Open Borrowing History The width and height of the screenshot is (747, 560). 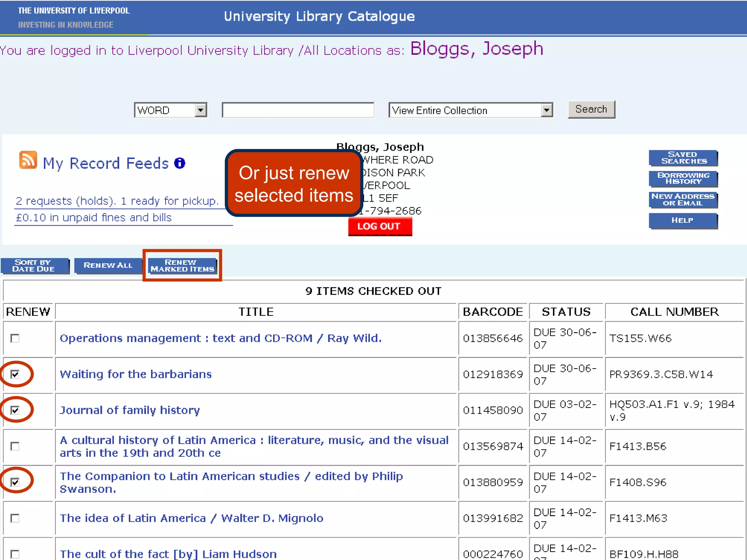point(683,179)
